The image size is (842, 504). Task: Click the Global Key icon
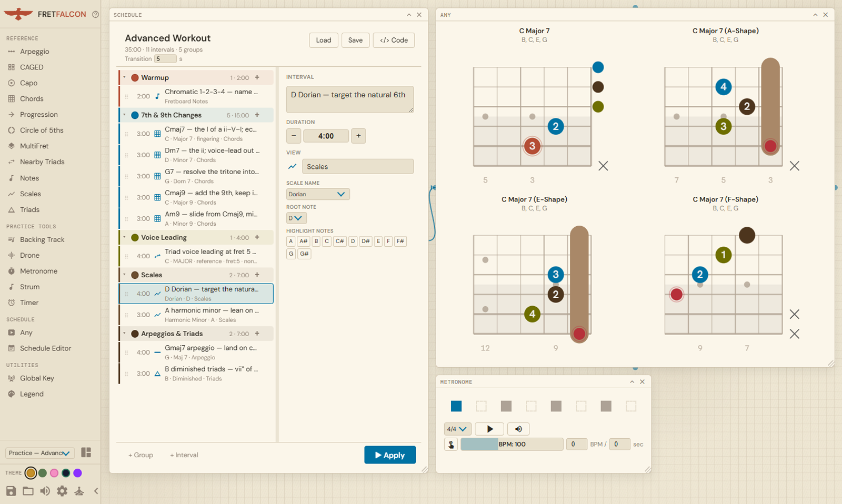[12, 378]
